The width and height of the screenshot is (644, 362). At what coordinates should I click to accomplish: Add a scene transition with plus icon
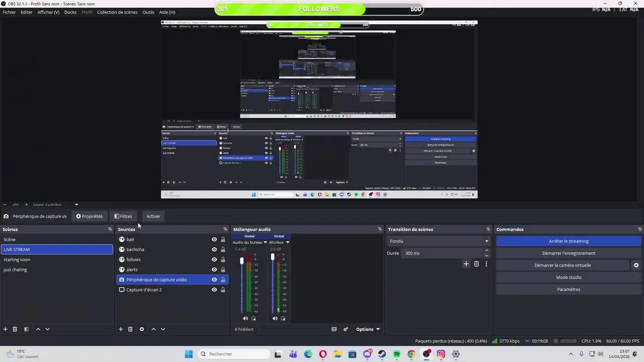pyautogui.click(x=466, y=264)
